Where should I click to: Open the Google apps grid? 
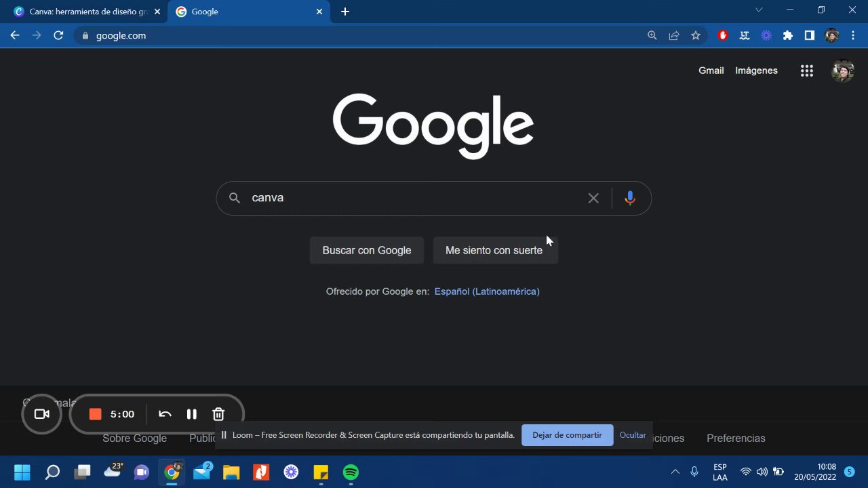pyautogui.click(x=807, y=70)
